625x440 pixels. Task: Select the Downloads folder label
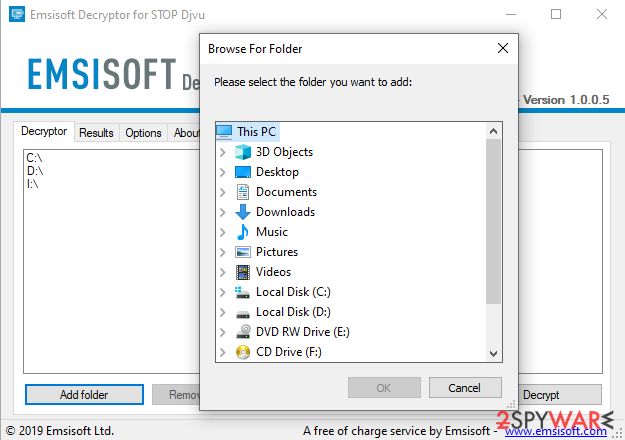[285, 212]
